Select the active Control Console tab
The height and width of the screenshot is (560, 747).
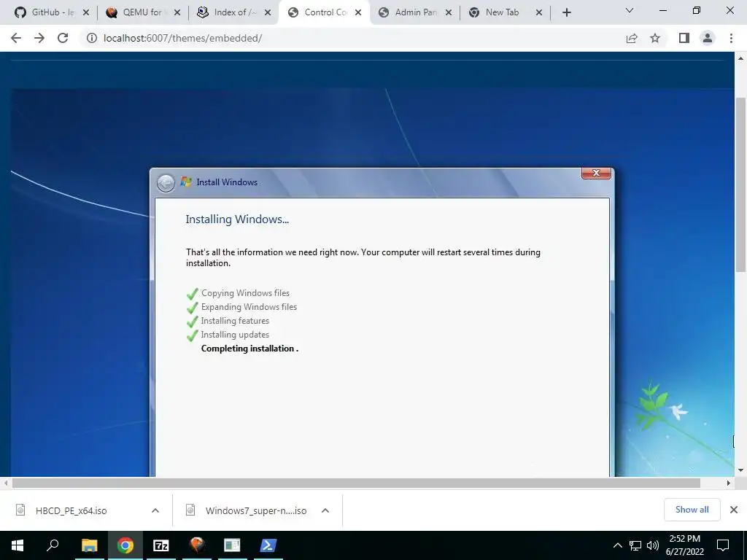tap(325, 12)
